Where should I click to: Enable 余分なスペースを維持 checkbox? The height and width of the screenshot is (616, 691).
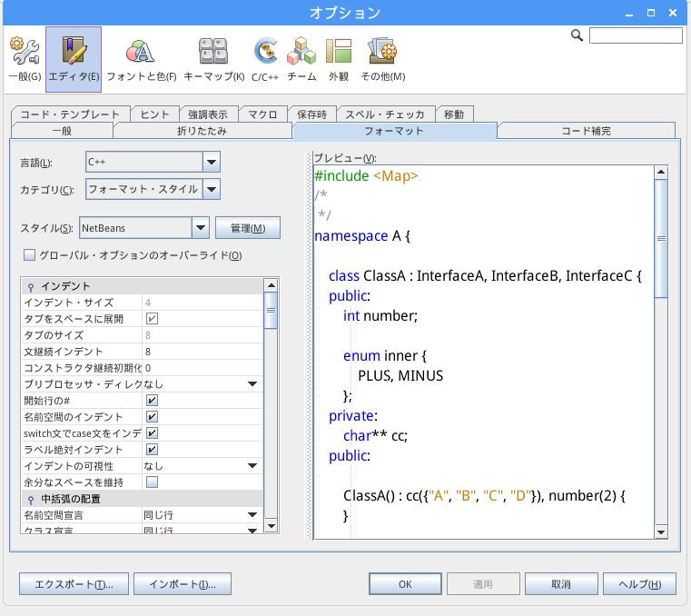tap(153, 482)
